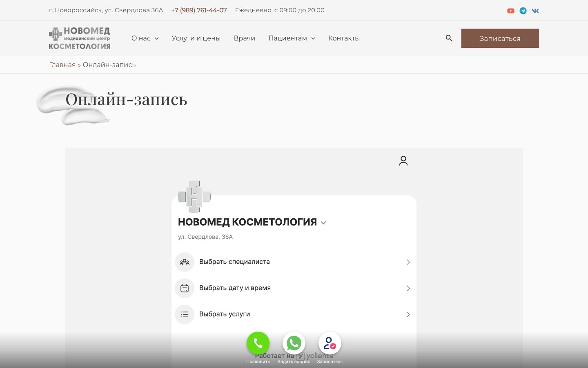
Task: Expand the НОВОМЕД КОСМЕТОЛОГИЯ branch dropdown chevron
Action: tap(323, 223)
